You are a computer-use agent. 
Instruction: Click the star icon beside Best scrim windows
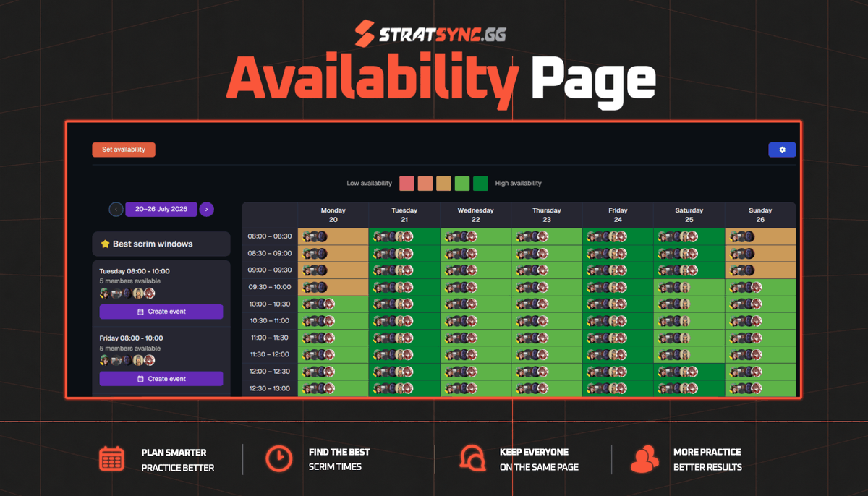105,244
